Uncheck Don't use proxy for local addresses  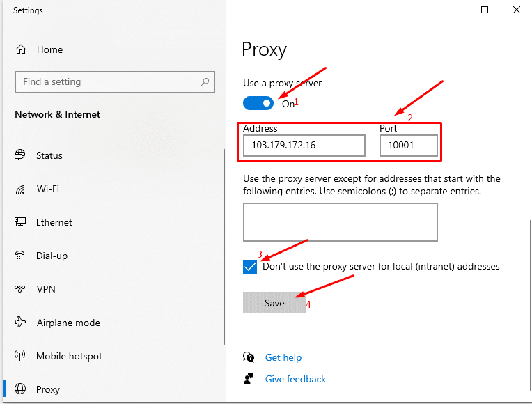point(250,267)
